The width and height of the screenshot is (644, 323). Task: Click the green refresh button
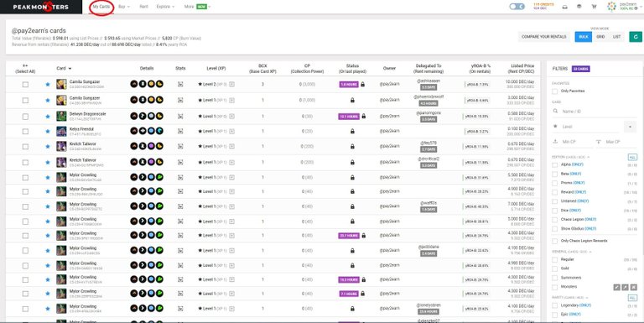coord(636,37)
